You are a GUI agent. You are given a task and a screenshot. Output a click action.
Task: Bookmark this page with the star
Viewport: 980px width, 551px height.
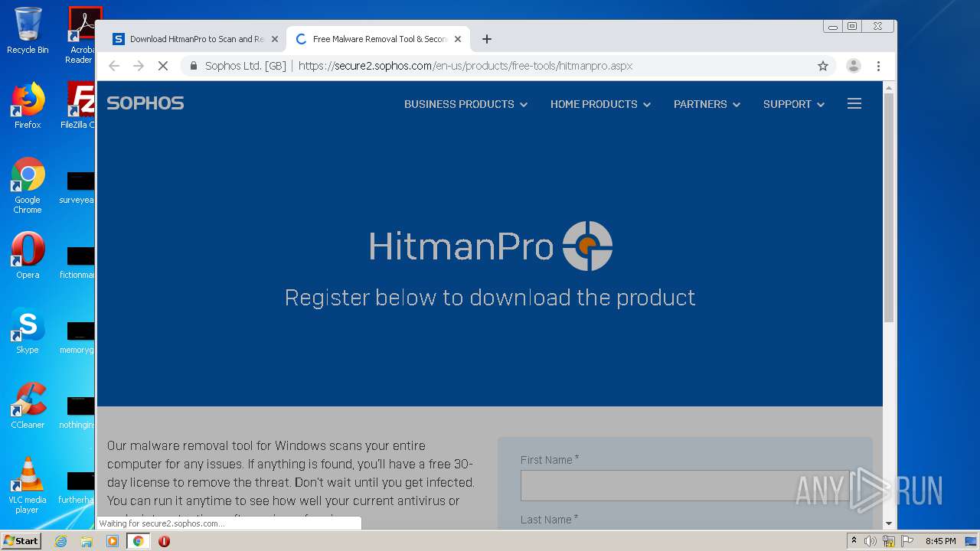(823, 66)
